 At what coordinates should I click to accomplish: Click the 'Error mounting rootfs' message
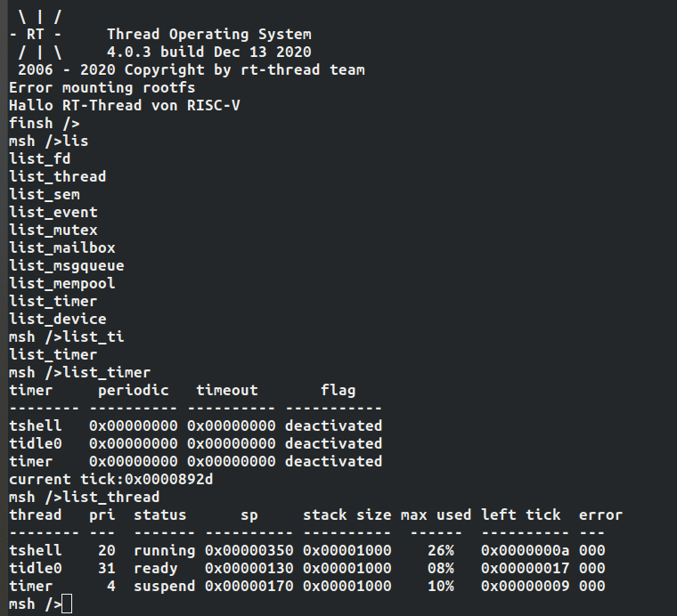(102, 87)
